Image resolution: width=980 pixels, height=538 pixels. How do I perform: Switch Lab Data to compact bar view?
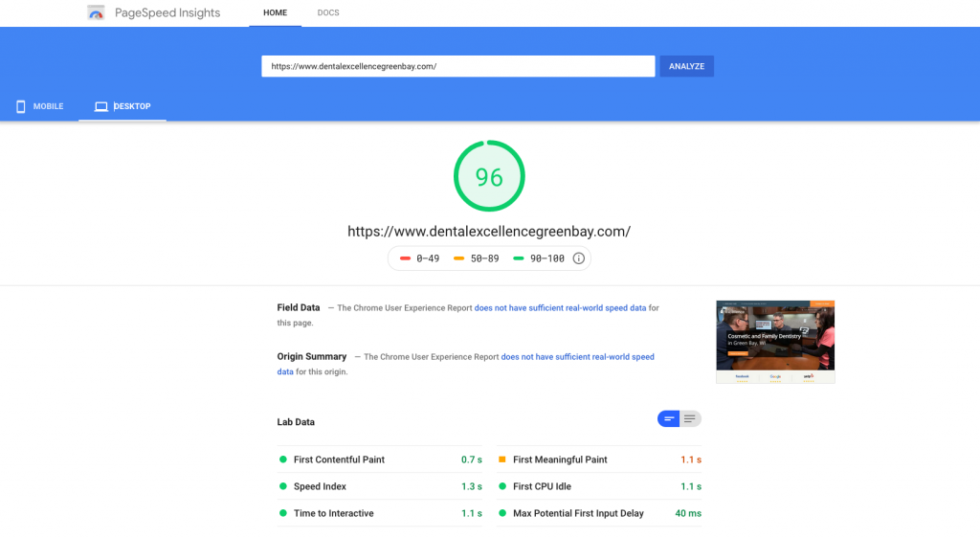(669, 418)
